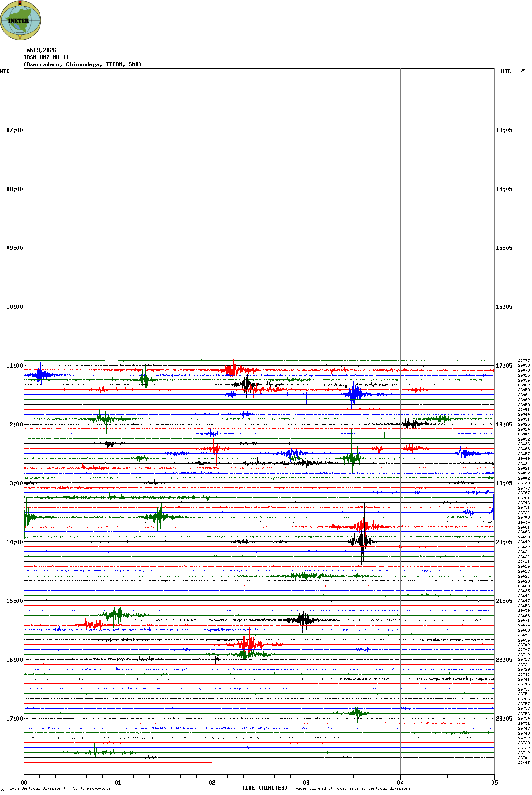This screenshot has height=795, width=532.
Task: Click the small DC label at top right
Action: coord(523,71)
